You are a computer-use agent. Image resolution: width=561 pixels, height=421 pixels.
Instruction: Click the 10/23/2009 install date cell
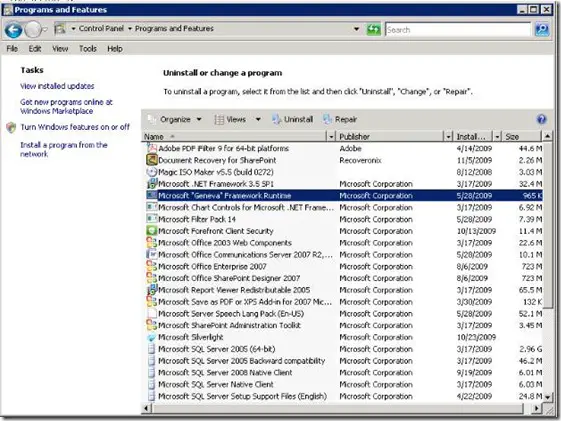pos(476,337)
